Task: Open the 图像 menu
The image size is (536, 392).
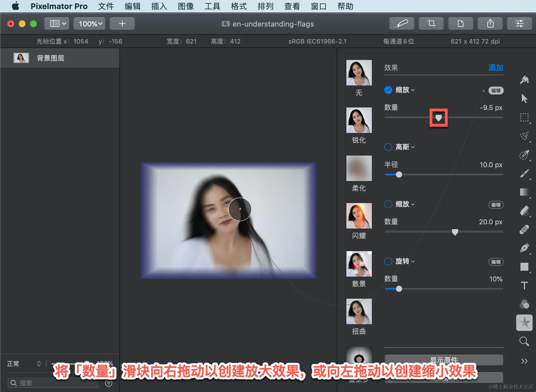Action: point(186,6)
